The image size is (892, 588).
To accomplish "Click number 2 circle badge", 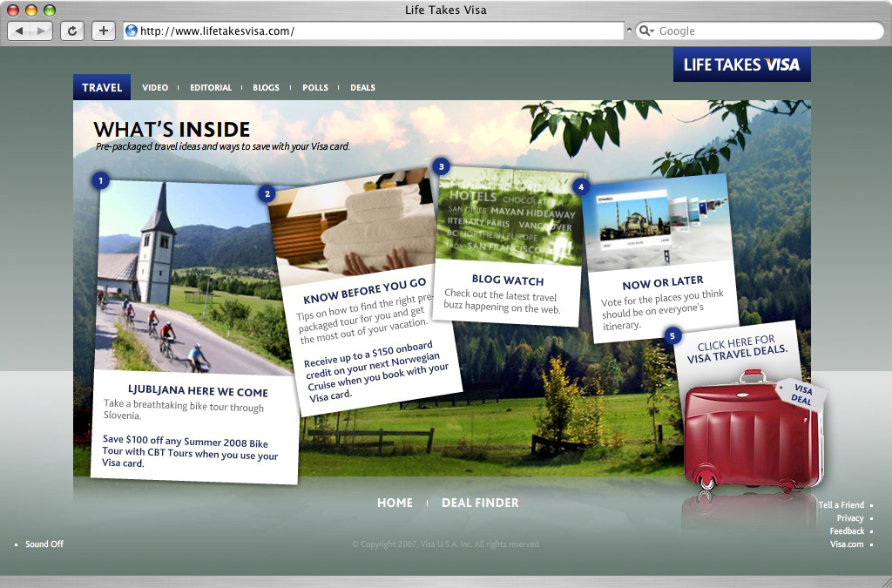I will point(267,193).
